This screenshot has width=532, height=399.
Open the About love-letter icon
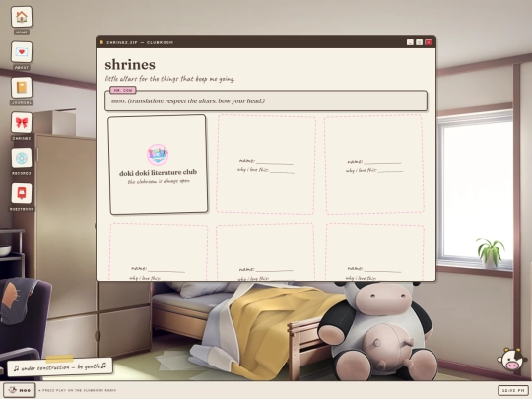click(x=22, y=52)
